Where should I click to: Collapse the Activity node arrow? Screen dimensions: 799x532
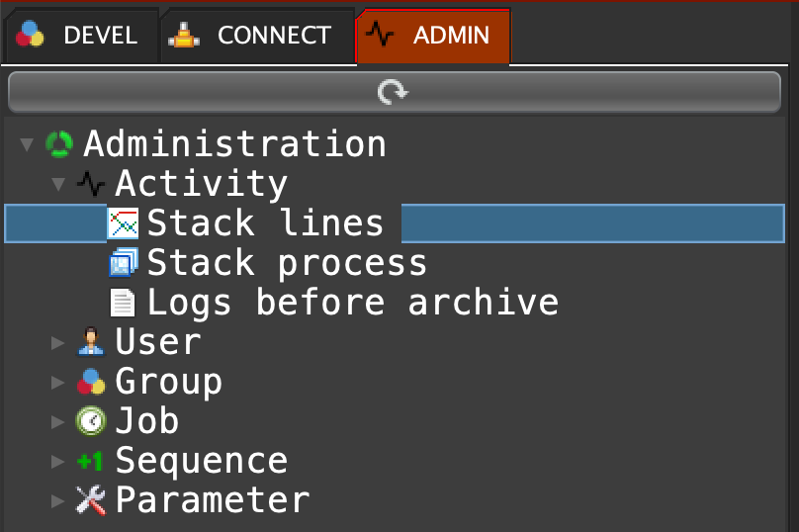[x=57, y=185]
